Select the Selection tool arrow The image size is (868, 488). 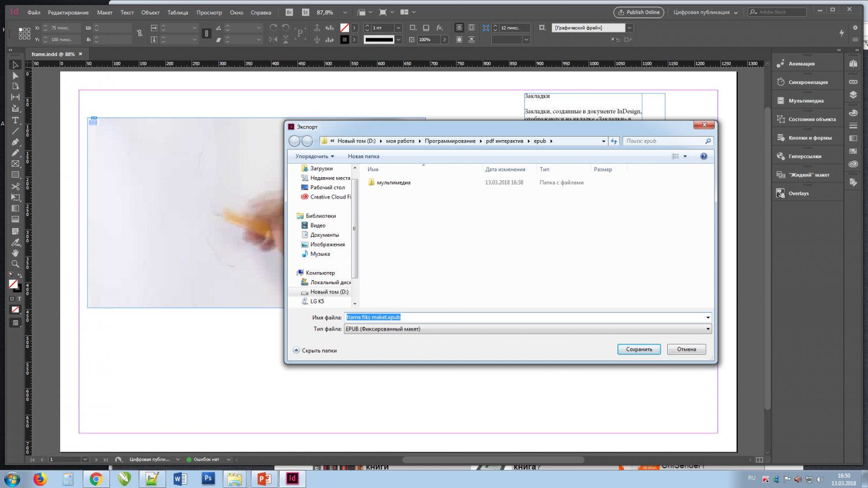coord(16,65)
